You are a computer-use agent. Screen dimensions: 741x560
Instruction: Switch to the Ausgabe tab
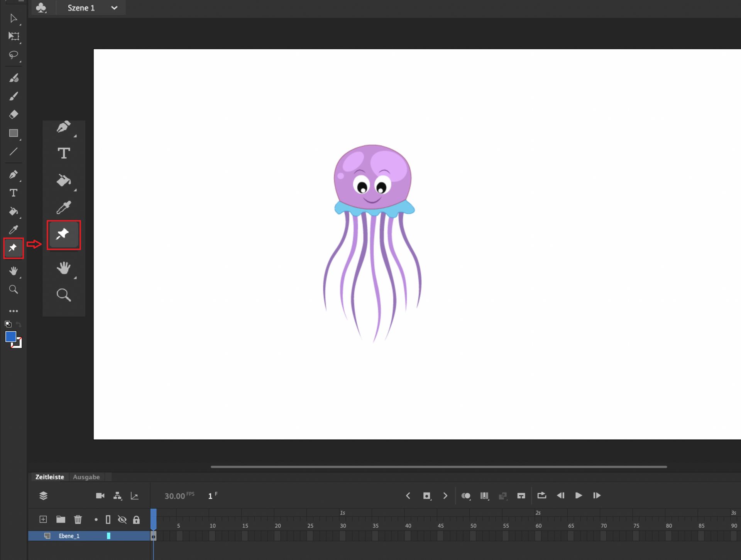tap(86, 477)
